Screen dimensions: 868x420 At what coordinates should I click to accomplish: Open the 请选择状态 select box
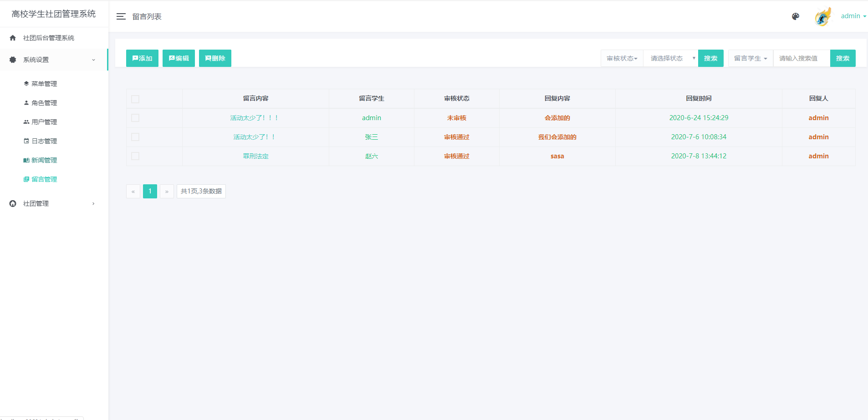pyautogui.click(x=671, y=58)
